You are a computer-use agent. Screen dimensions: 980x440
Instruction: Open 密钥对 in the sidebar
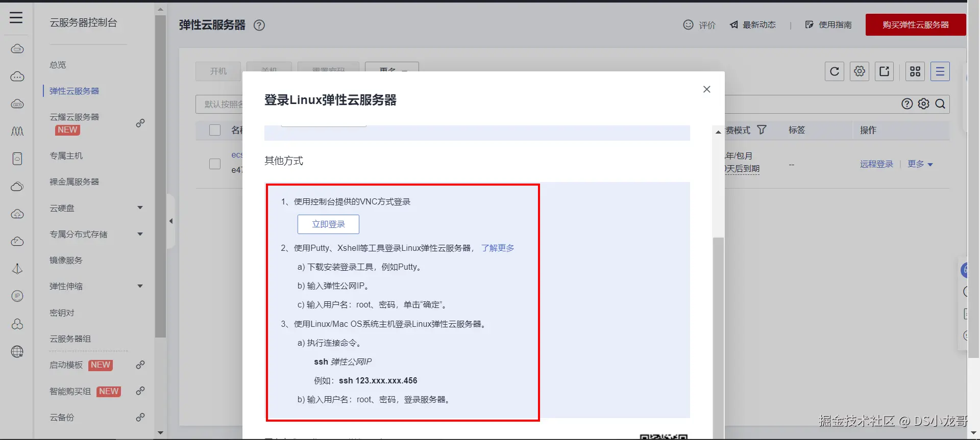pyautogui.click(x=62, y=313)
